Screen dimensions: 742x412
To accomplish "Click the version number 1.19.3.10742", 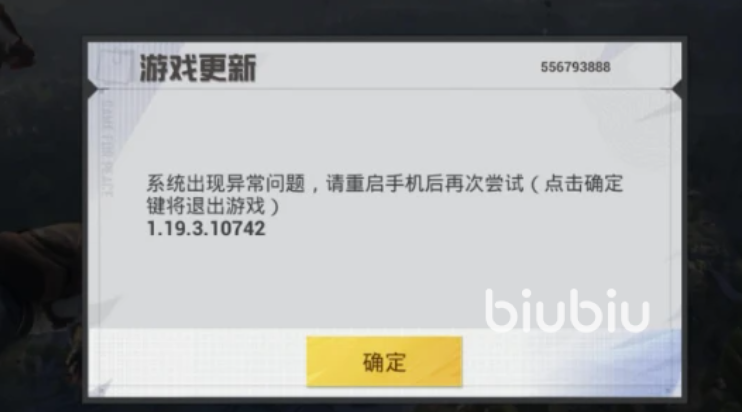I will click(206, 228).
